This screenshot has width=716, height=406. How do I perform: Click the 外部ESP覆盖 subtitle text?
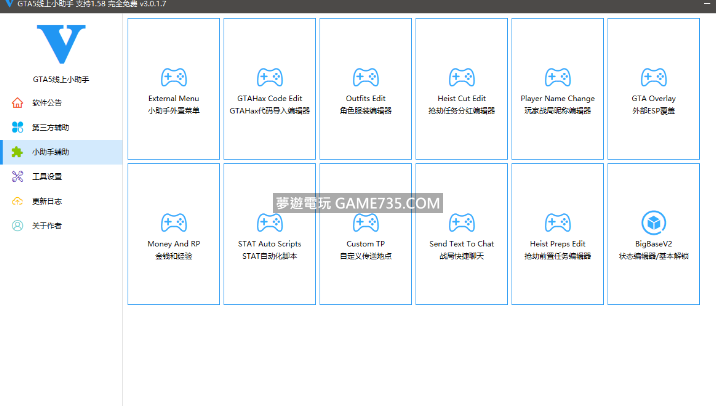click(653, 111)
